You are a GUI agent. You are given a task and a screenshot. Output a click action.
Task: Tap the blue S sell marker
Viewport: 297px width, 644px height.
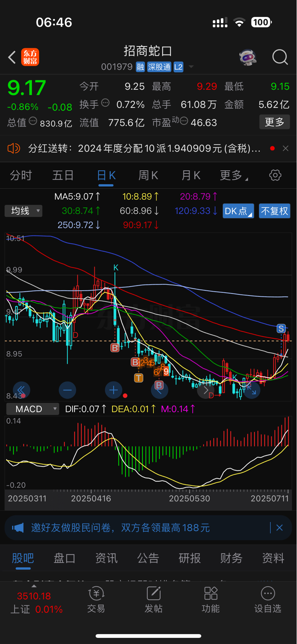[281, 329]
